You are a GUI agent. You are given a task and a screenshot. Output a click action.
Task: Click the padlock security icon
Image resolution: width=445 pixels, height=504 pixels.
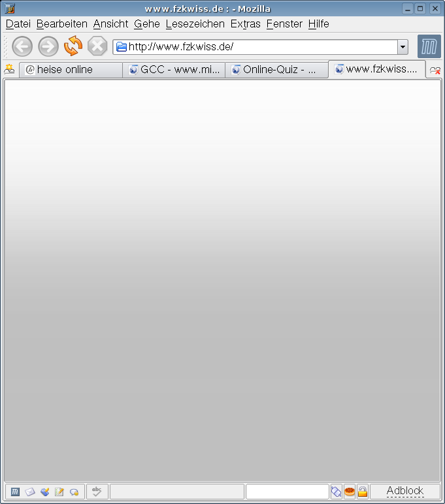point(363,492)
